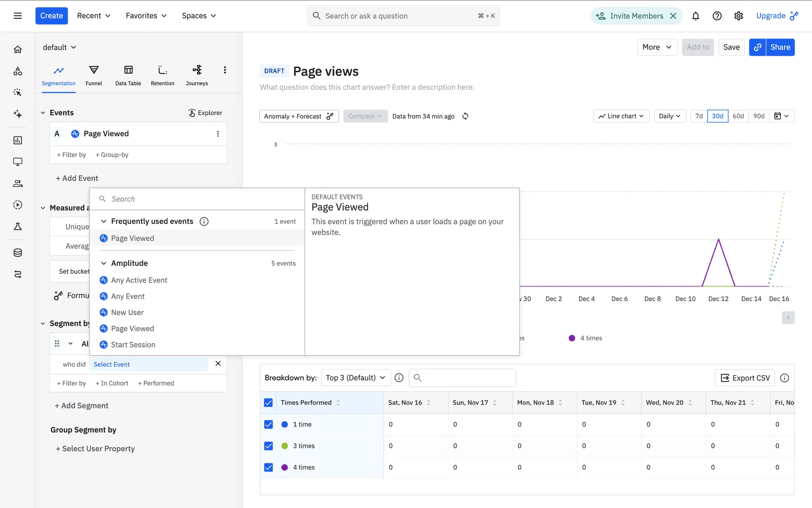The height and width of the screenshot is (508, 812).
Task: Open the home sidebar icon
Action: coord(17,50)
